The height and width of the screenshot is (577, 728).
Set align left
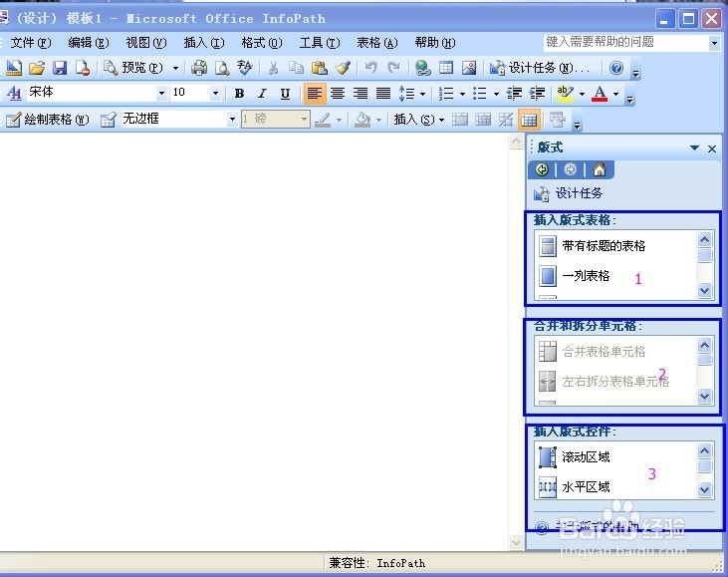pyautogui.click(x=315, y=94)
